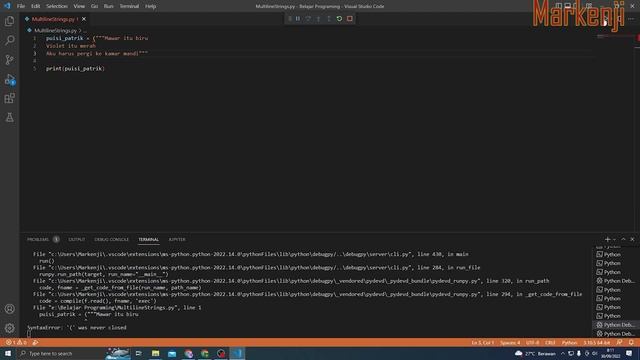Open the notifications bell in status bar
The width and height of the screenshot is (640, 360).
click(631, 343)
